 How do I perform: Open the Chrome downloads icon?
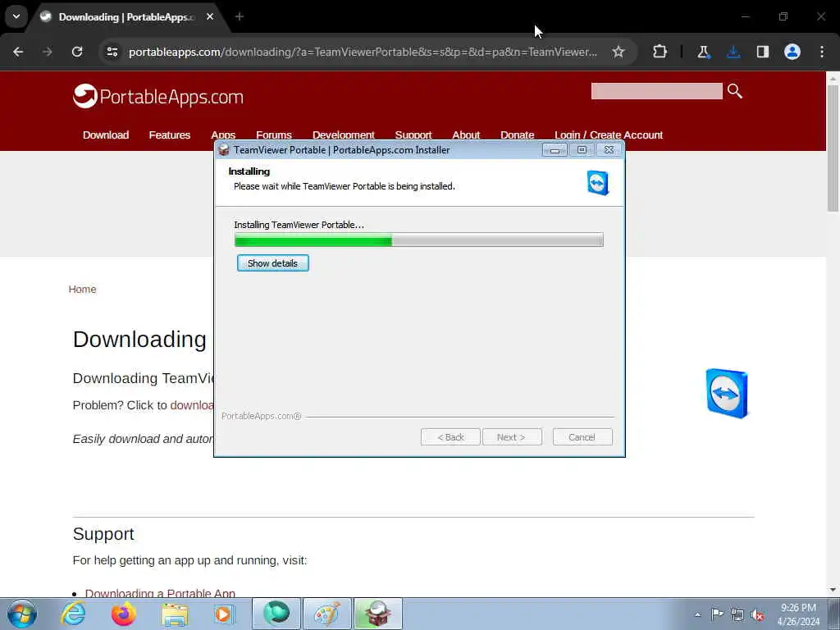coord(733,52)
